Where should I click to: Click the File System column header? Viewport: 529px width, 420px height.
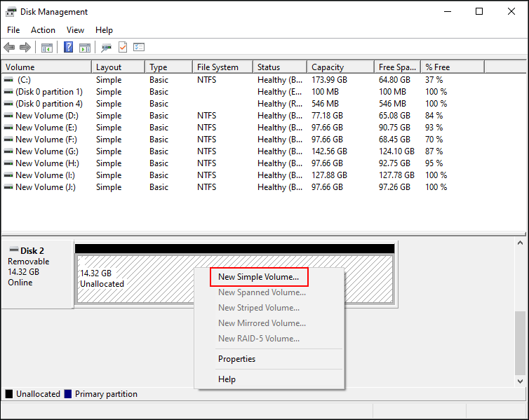(217, 67)
